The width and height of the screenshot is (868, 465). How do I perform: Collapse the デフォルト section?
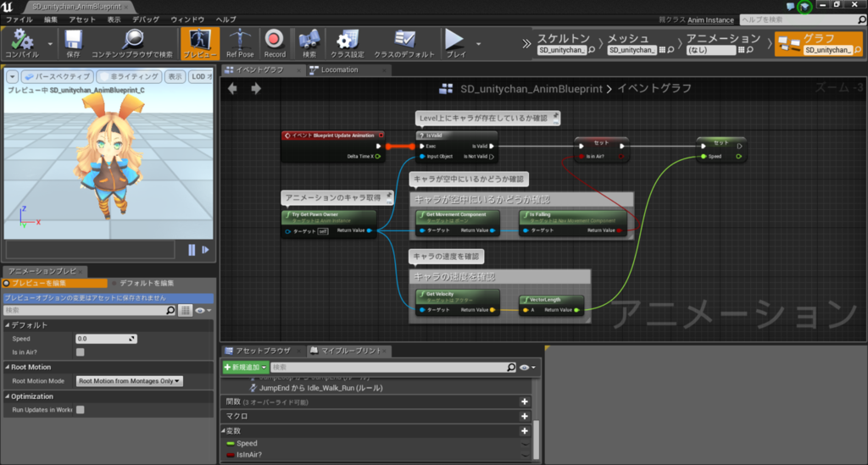8,325
